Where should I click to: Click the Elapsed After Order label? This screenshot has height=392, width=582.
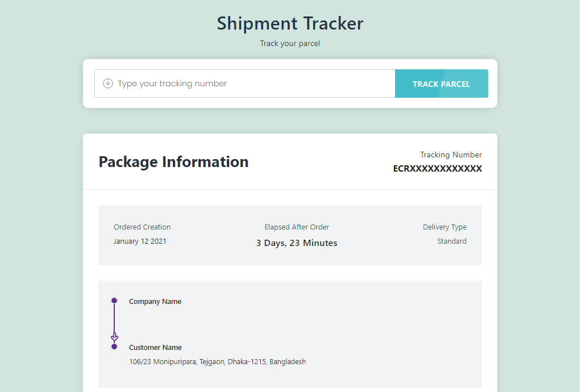pos(297,227)
